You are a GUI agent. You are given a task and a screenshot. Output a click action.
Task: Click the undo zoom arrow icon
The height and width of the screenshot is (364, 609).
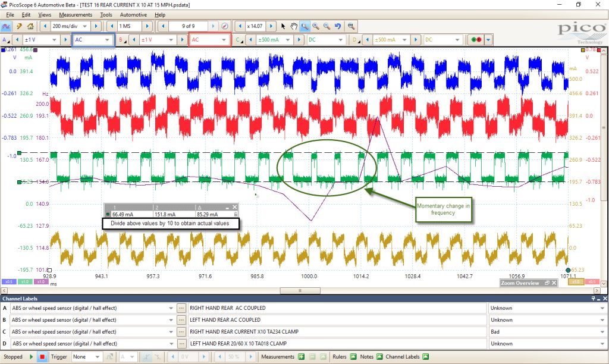338,26
